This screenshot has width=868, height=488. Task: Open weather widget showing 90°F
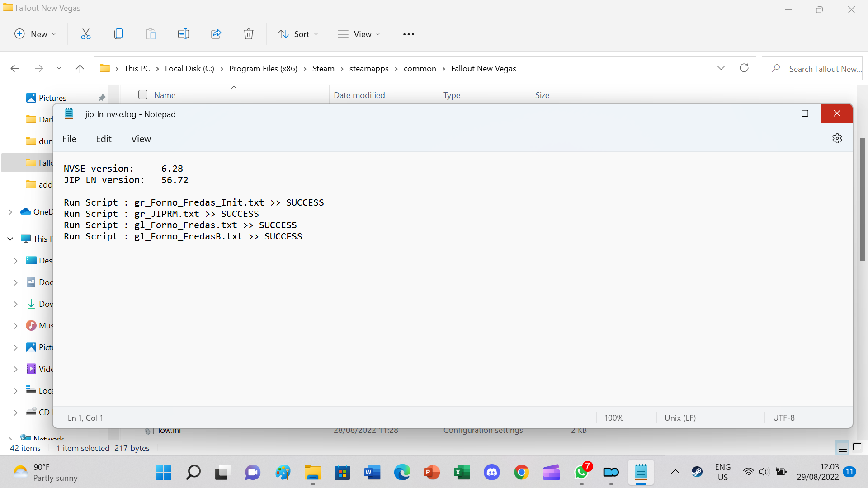[46, 473]
